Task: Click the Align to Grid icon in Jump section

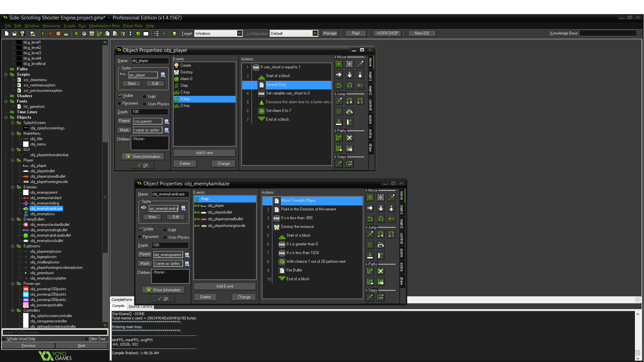Action: click(x=338, y=111)
